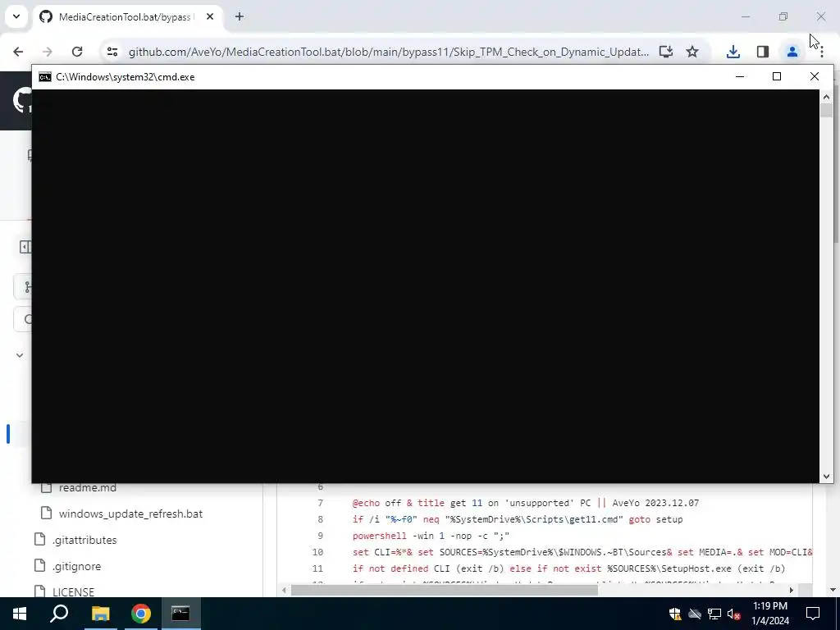Open readme.md in file tree

(x=87, y=487)
